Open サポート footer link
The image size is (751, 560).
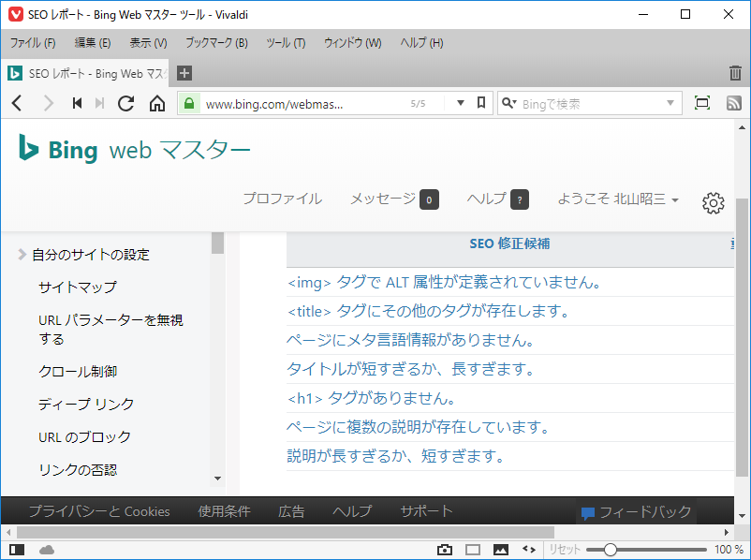(426, 511)
